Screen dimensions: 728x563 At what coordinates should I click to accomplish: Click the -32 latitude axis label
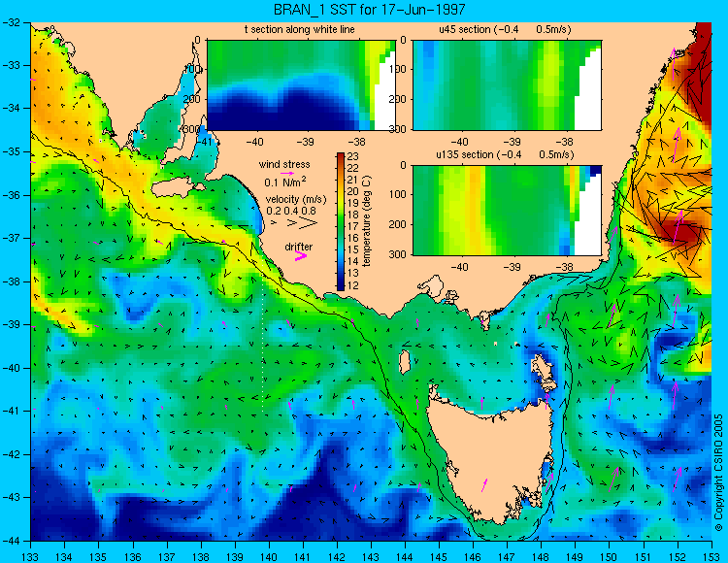click(x=11, y=22)
